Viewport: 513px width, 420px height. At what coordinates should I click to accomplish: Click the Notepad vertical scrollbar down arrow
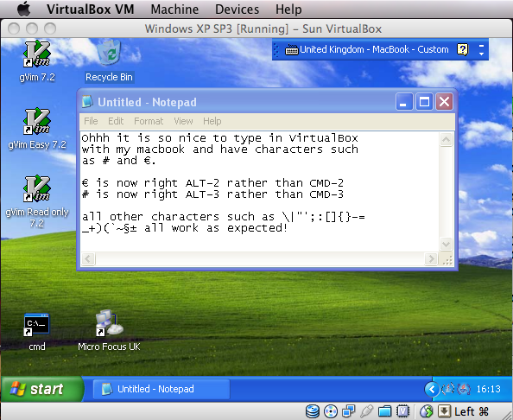click(x=446, y=244)
